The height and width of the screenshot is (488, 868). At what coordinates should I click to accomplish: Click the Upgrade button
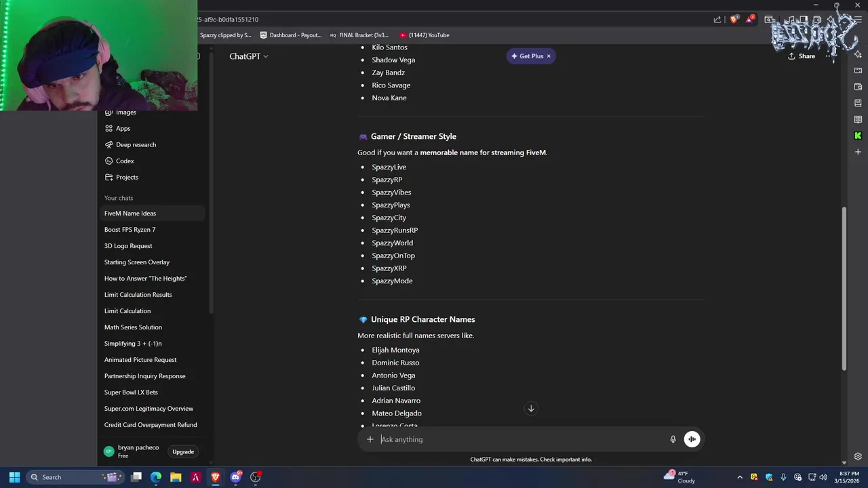(183, 451)
